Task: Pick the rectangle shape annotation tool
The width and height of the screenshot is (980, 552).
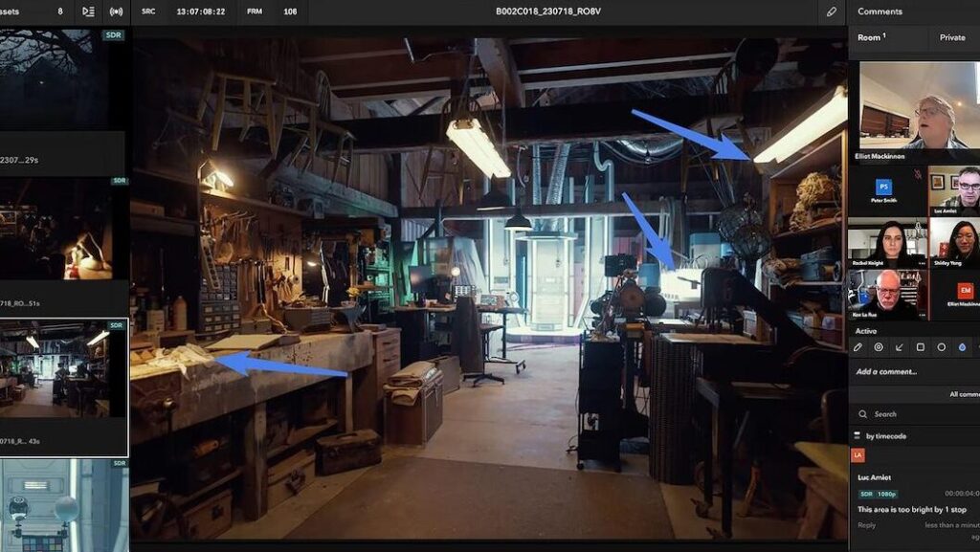Action: coord(921,347)
